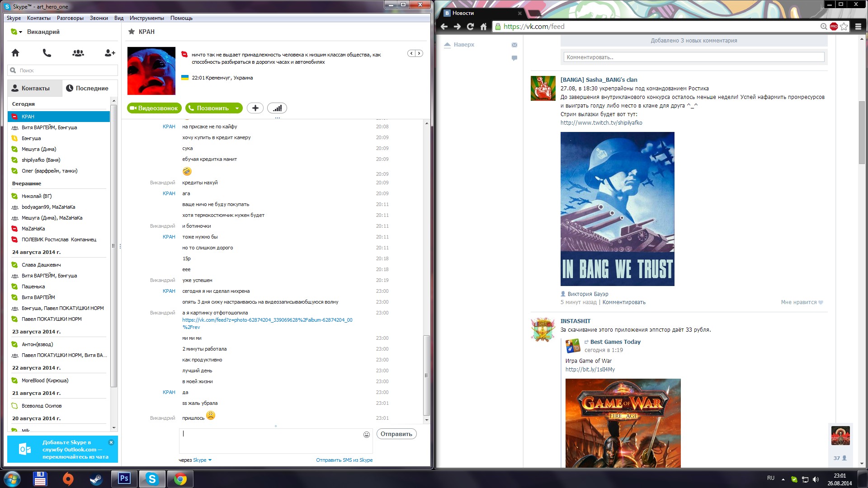
Task: Reload the page in Chrome
Action: 470,27
